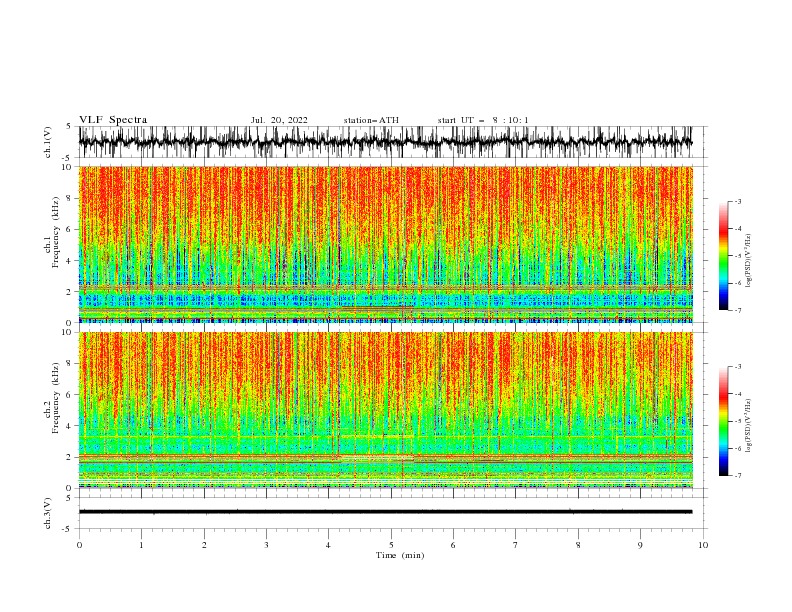Image resolution: width=792 pixels, height=612 pixels.
Task: Click time axis tick label "5"
Action: 391,545
